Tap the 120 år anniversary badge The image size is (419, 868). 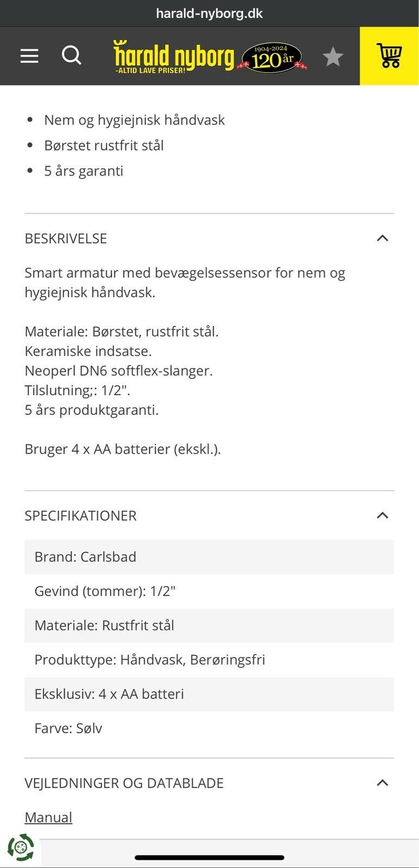(272, 58)
